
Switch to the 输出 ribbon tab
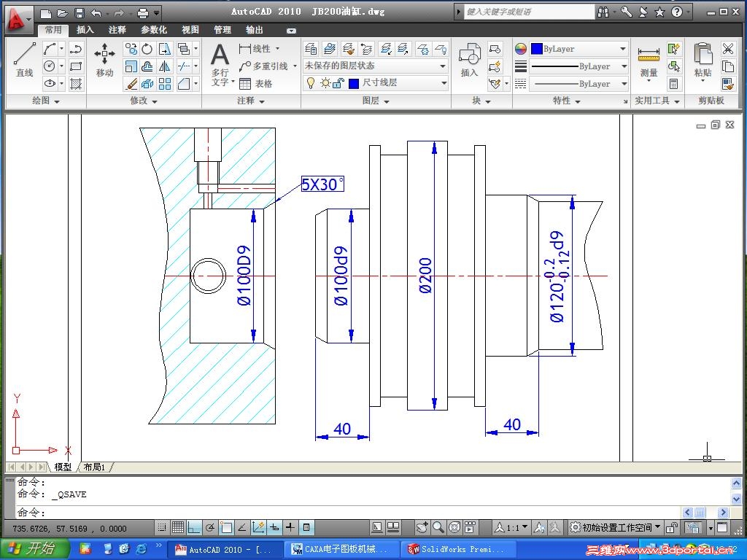[x=255, y=30]
